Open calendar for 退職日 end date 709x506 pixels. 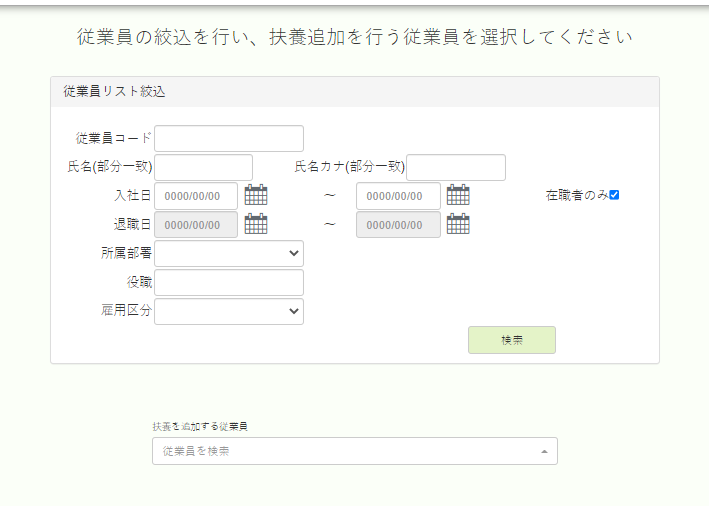click(458, 224)
